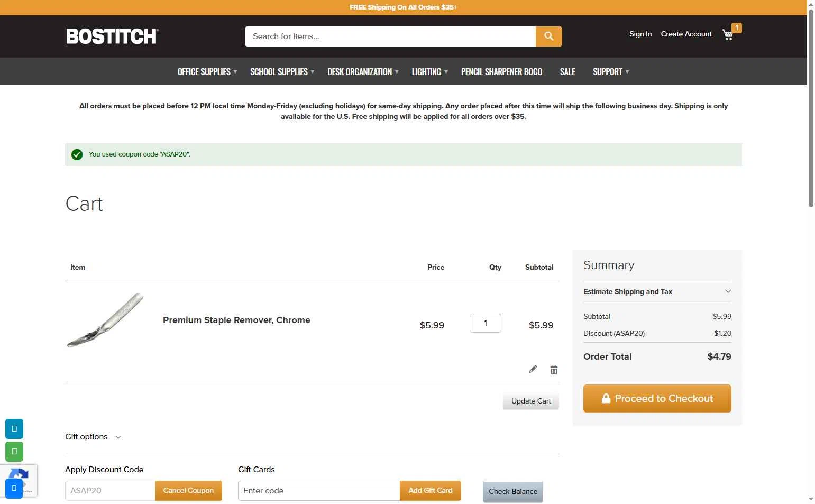Click the Apply Discount Code label
The image size is (815, 504).
(104, 470)
